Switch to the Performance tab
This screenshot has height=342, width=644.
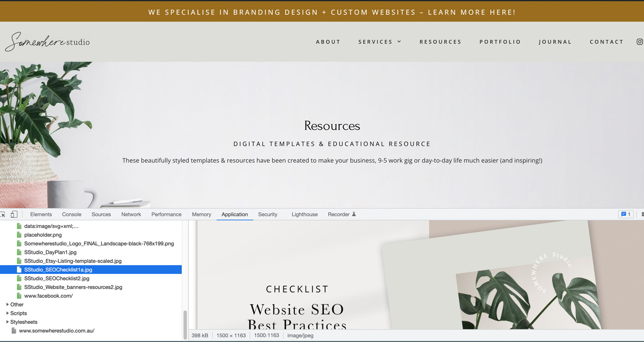coord(167,214)
